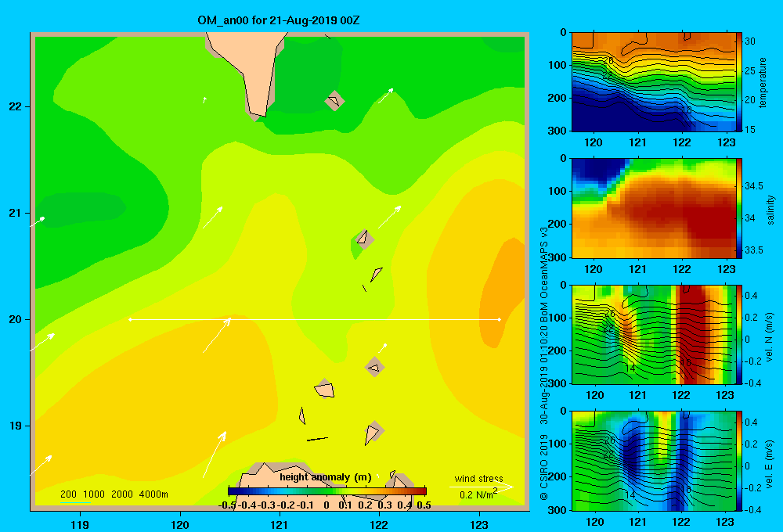Click the "30-Aug-2019 01:10:20" timestamp
Image resolution: width=783 pixels, height=532 pixels.
click(544, 370)
